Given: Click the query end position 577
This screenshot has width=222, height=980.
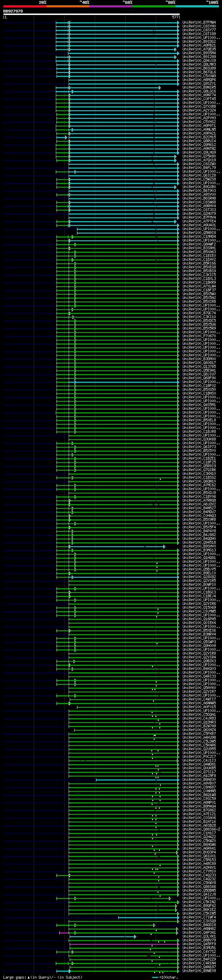Looking at the screenshot, I should tap(175, 17).
